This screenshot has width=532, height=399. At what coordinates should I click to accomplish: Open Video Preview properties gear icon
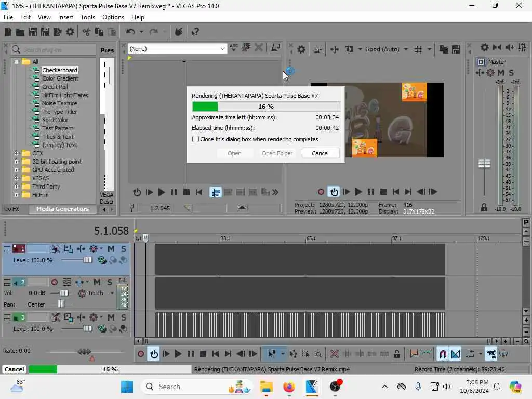click(x=301, y=49)
